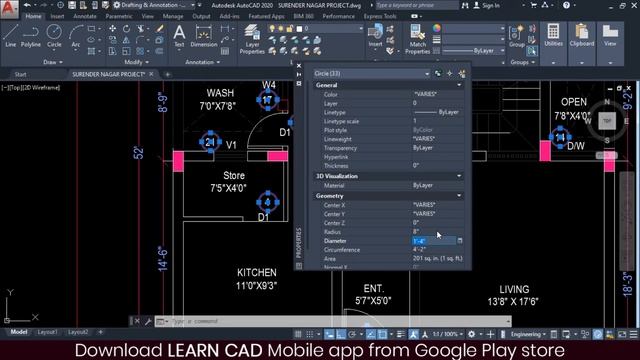
Task: Click Select Objects icon in Properties palette
Action: [x=450, y=73]
